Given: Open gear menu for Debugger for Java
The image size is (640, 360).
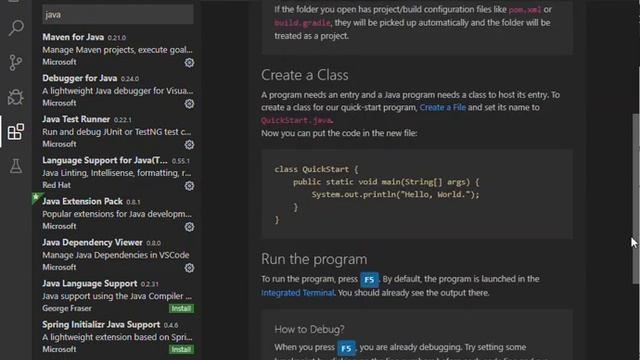Looking at the screenshot, I should (189, 104).
